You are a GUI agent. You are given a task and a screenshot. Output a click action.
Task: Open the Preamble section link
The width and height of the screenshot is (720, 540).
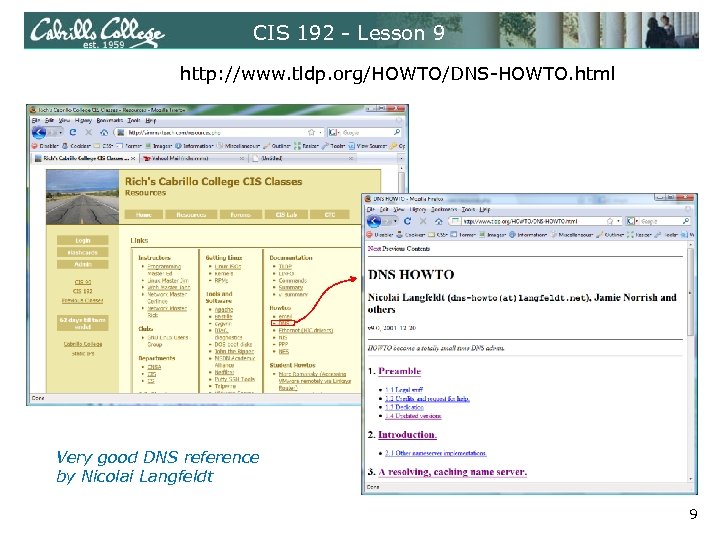click(399, 371)
